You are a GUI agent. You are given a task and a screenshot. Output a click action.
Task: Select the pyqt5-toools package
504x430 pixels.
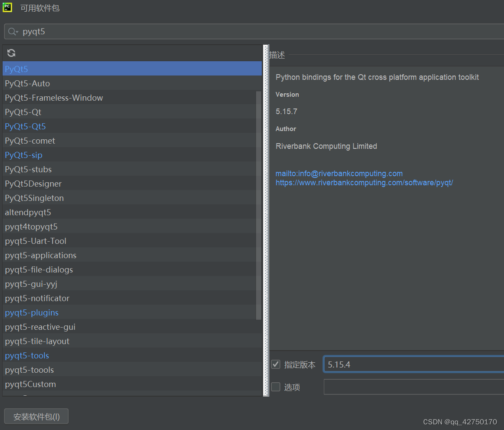point(132,370)
